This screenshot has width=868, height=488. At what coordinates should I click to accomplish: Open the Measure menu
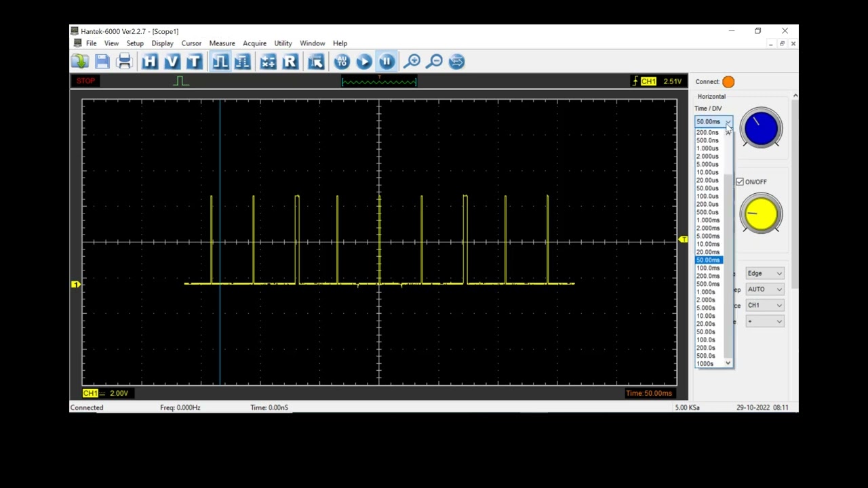[x=222, y=43]
